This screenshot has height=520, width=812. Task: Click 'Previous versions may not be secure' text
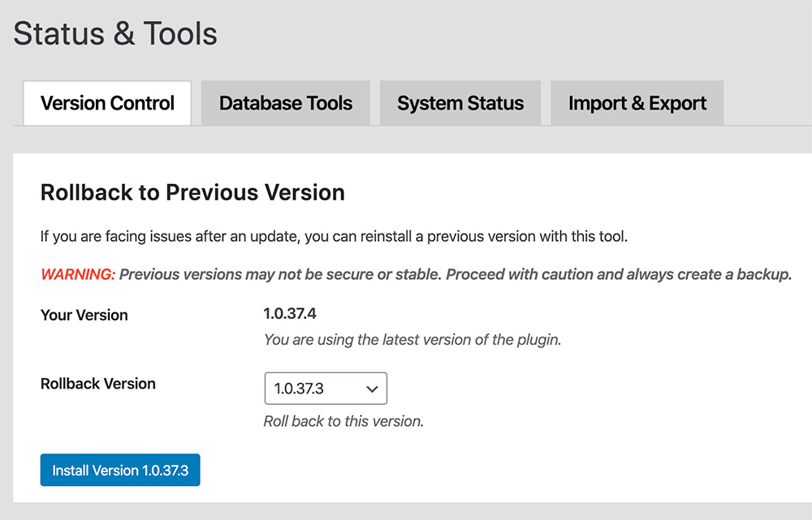coord(280,274)
